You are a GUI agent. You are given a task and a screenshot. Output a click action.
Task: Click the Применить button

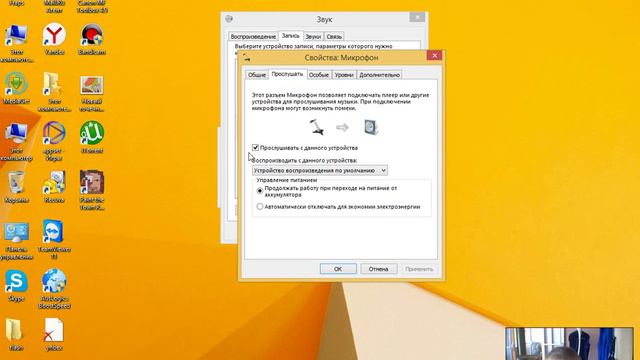click(419, 269)
